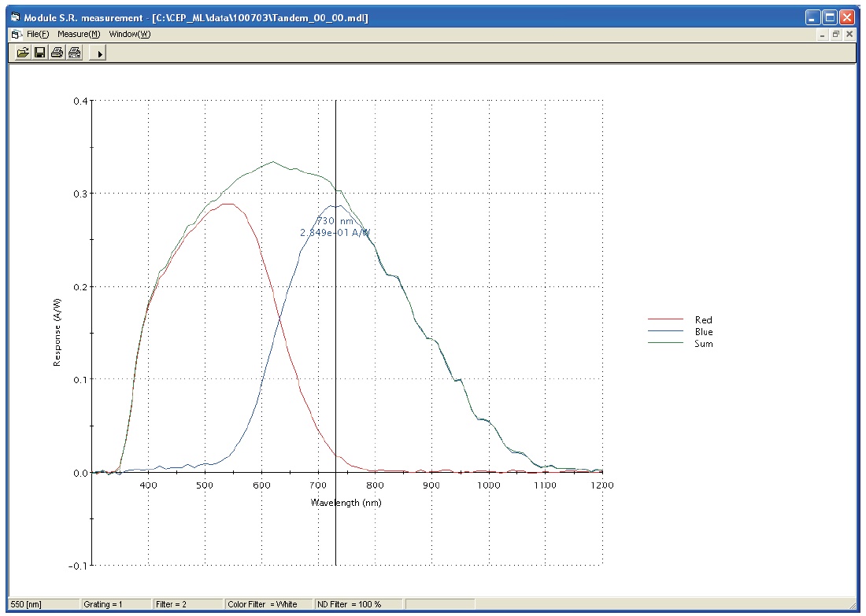Click the first Print toolbar icon
Image resolution: width=866 pixels, height=616 pixels.
coord(57,53)
